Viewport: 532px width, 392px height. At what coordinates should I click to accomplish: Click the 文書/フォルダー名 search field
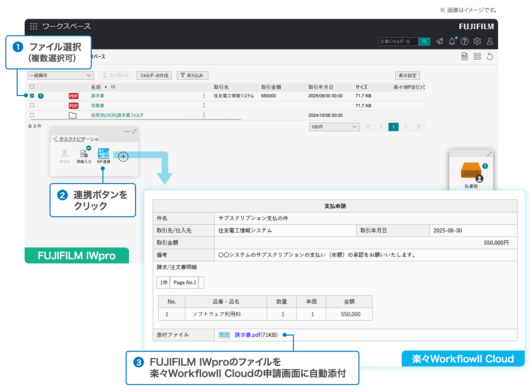tap(398, 41)
